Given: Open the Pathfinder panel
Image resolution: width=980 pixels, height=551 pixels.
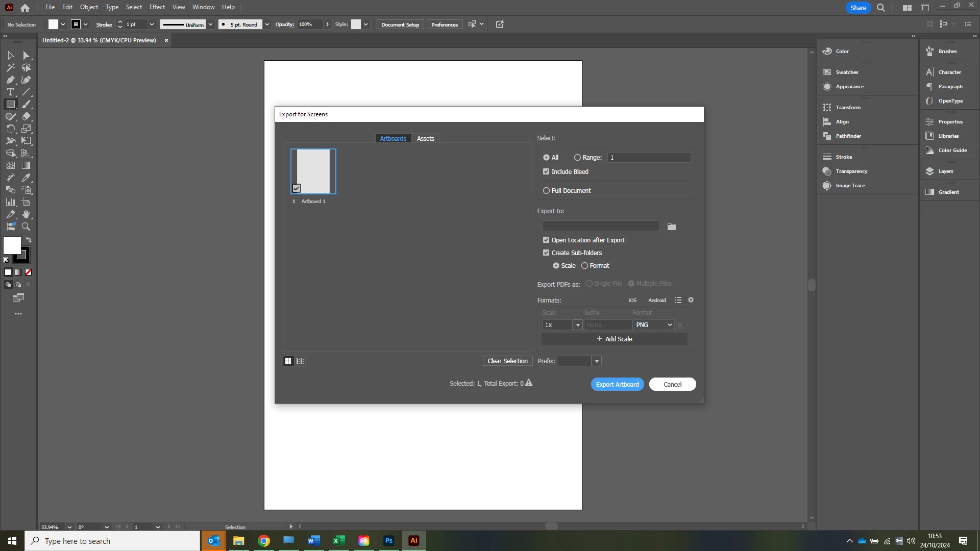Looking at the screenshot, I should [848, 136].
